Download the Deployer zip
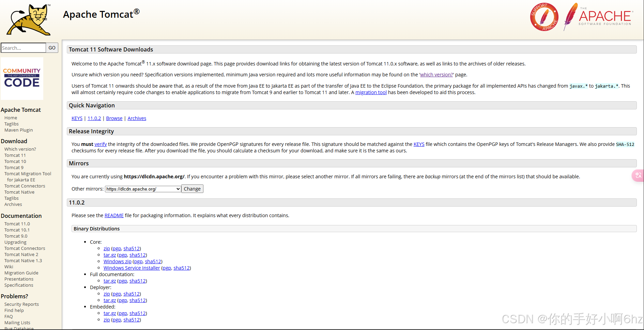 107,294
